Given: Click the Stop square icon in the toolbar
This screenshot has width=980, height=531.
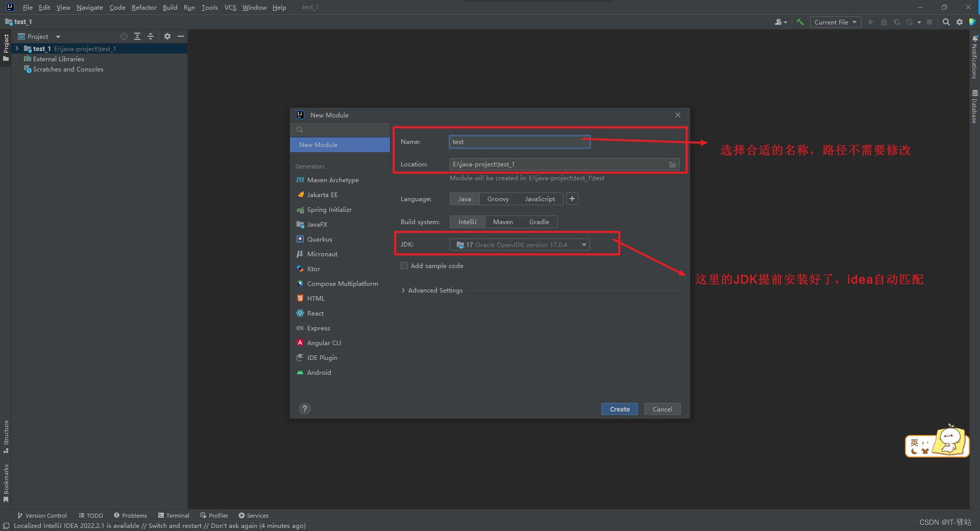Looking at the screenshot, I should tap(929, 22).
